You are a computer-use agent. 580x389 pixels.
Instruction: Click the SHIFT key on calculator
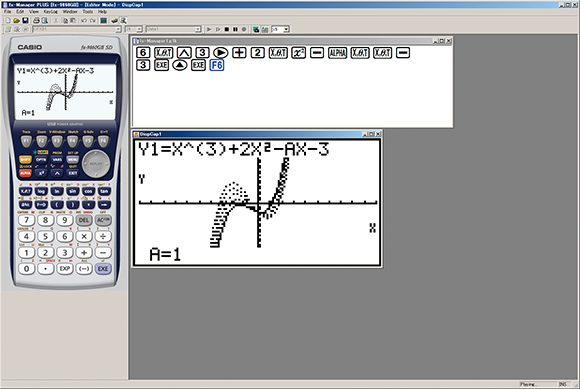(x=25, y=160)
